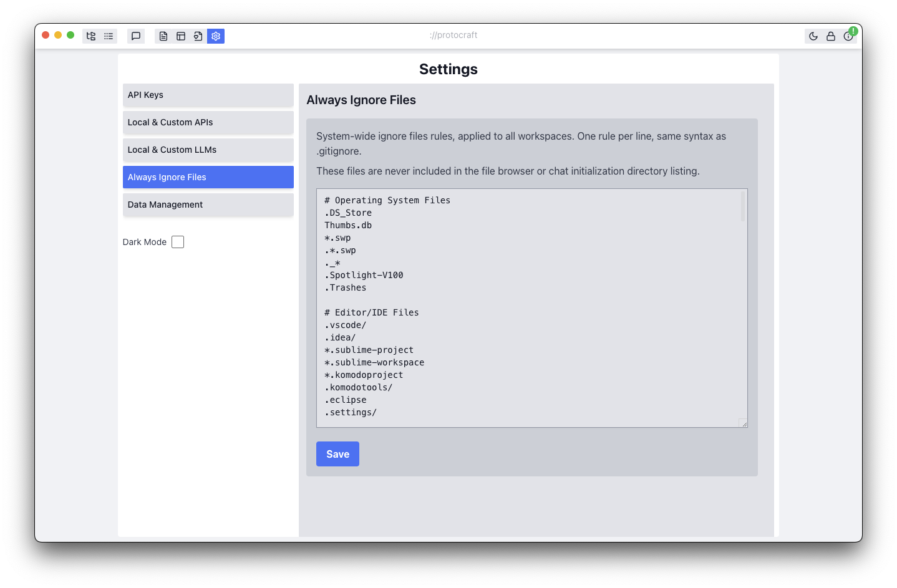Click the file with heart icon
This screenshot has width=897, height=588.
(x=198, y=36)
